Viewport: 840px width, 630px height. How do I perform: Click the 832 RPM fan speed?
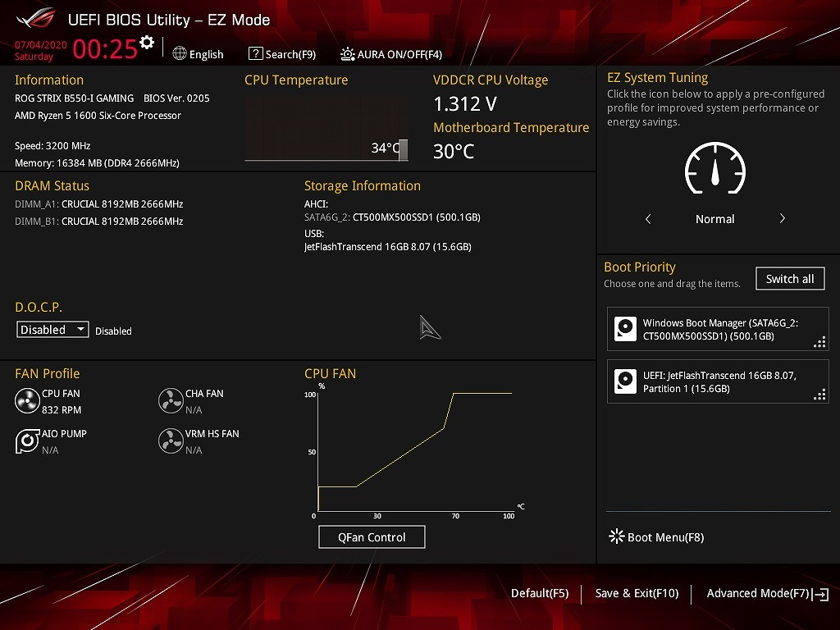pos(62,410)
